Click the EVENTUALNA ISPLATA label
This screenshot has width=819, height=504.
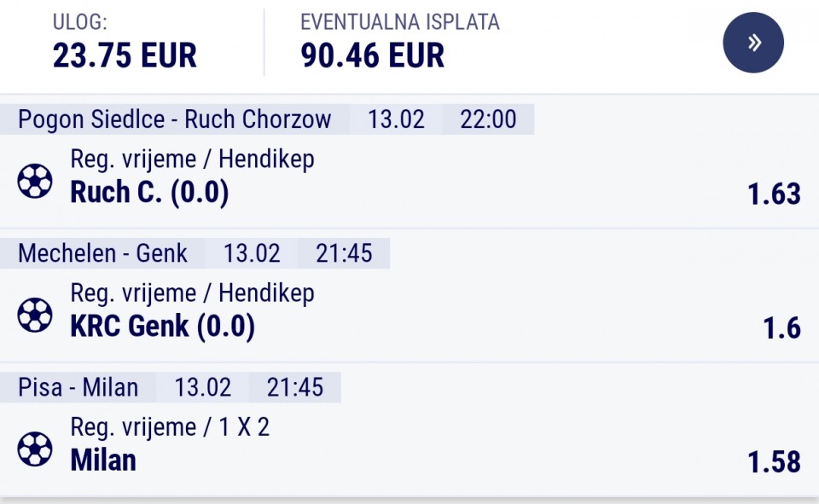pyautogui.click(x=399, y=22)
